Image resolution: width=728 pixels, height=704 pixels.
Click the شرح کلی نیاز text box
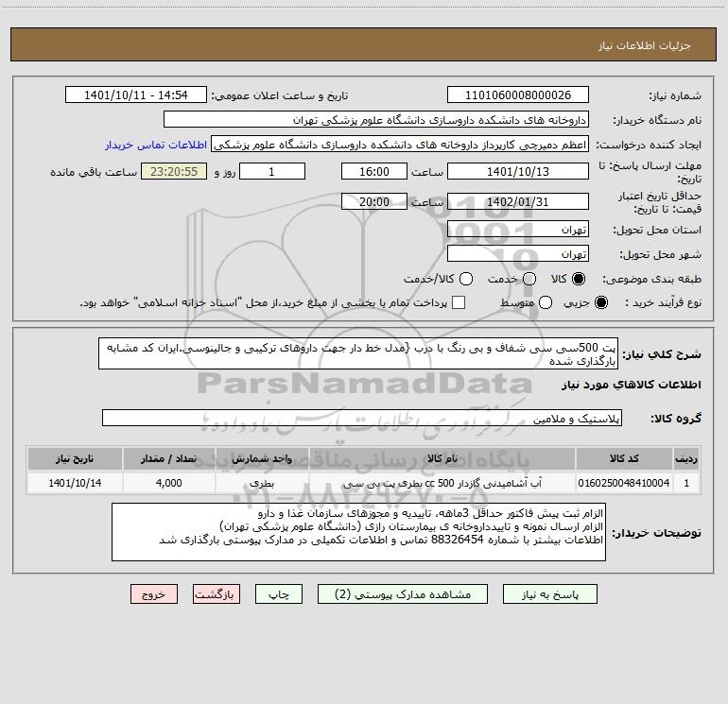(358, 353)
